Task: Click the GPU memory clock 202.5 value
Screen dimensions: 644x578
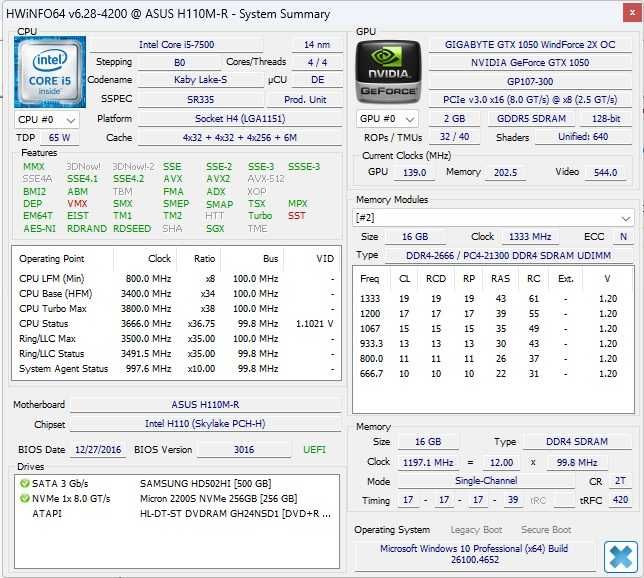Action: pos(505,172)
